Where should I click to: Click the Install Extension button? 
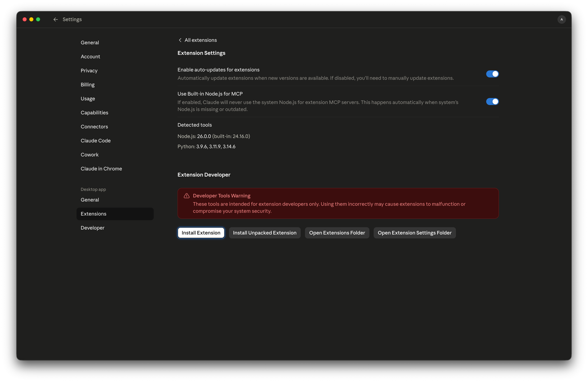click(201, 233)
